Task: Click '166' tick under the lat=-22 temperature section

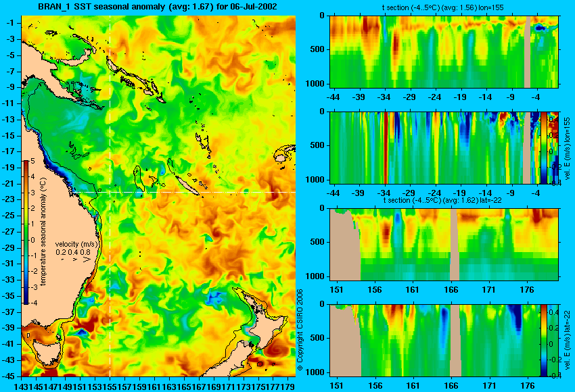Action: click(451, 290)
